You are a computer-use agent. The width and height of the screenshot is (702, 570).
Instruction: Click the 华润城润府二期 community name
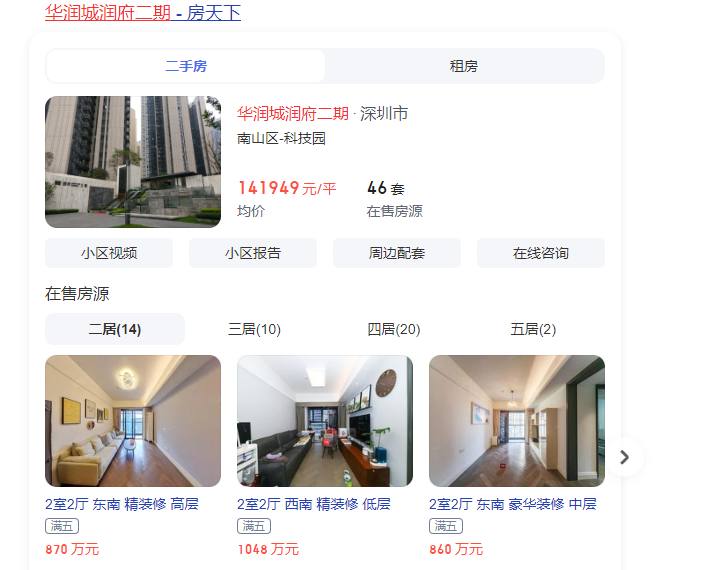tap(293, 113)
